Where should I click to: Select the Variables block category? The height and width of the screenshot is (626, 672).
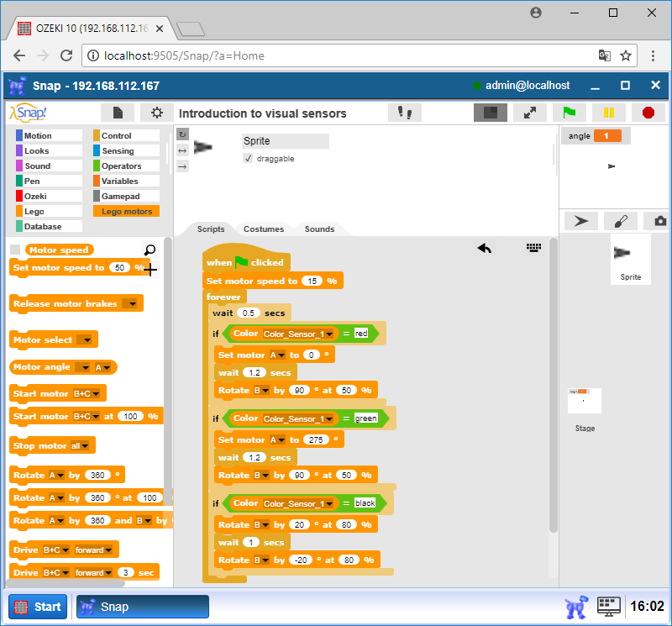(x=127, y=181)
